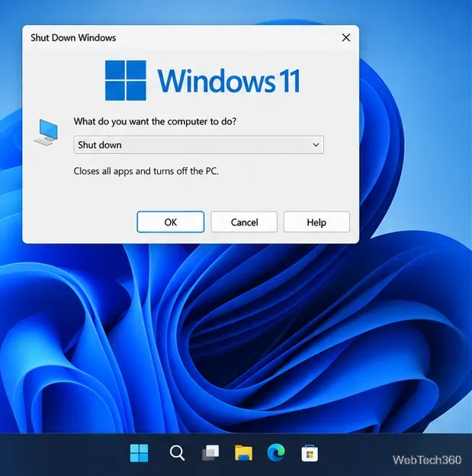Click the 'What do you want the computer to do?' text
The image size is (472, 476).
(155, 121)
